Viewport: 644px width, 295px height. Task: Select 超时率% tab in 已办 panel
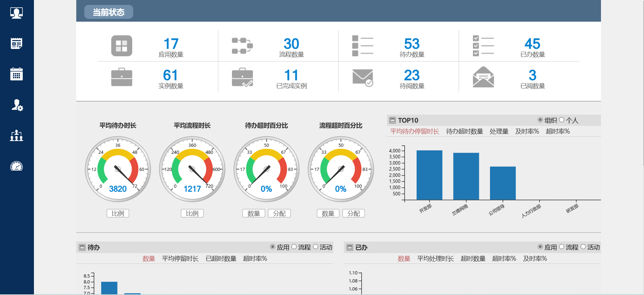(504, 259)
